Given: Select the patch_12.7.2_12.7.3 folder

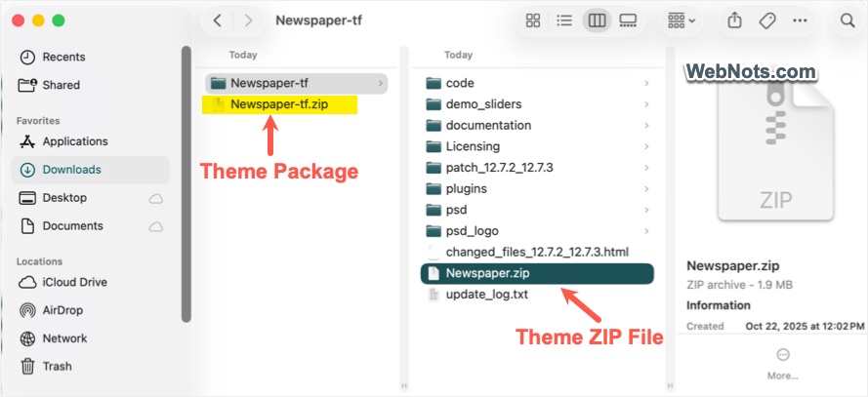Looking at the screenshot, I should [x=538, y=168].
